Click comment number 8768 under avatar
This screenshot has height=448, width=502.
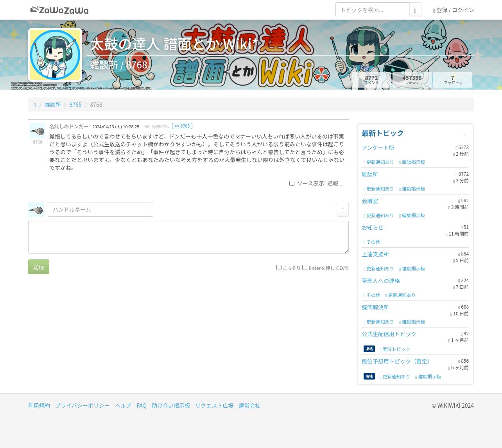(38, 142)
